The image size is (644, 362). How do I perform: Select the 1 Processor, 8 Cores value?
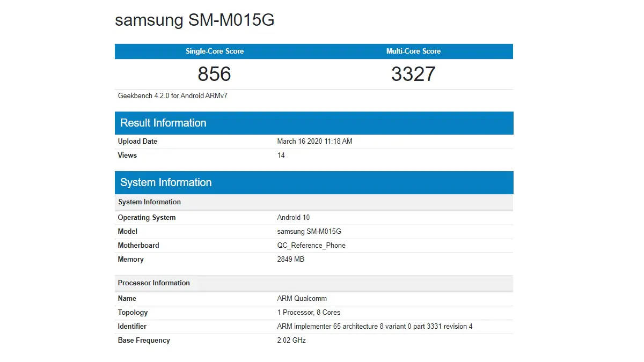pyautogui.click(x=309, y=313)
